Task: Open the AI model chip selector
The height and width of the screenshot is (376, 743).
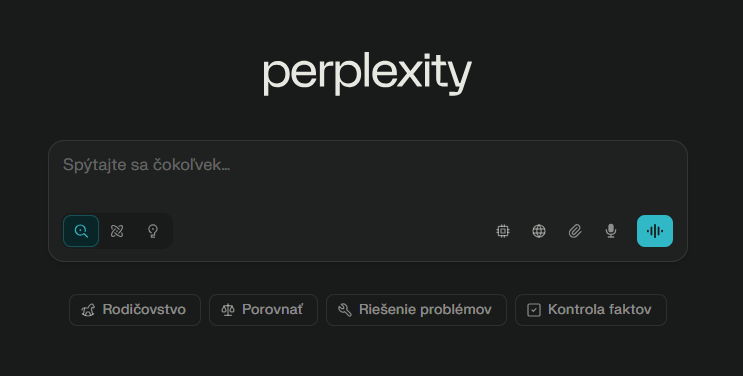Action: tap(503, 231)
